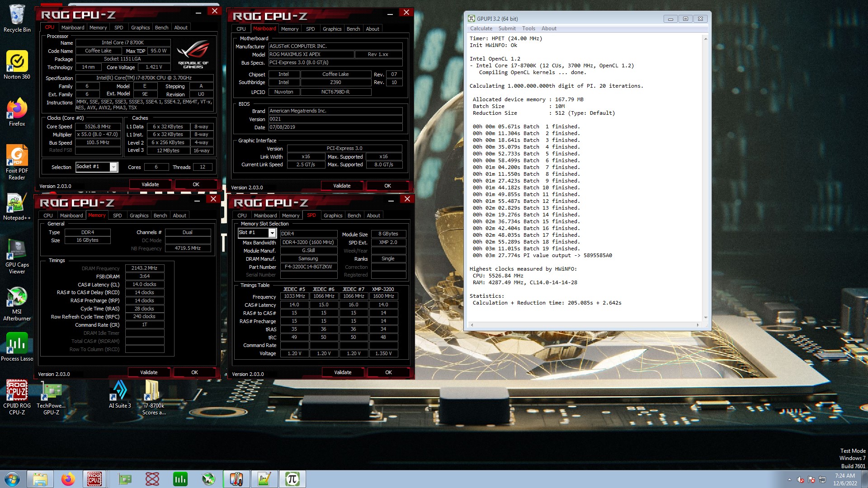Screen dimensions: 868x488
Task: Select the Core Speed value 5526.8 MHz
Action: tap(98, 127)
